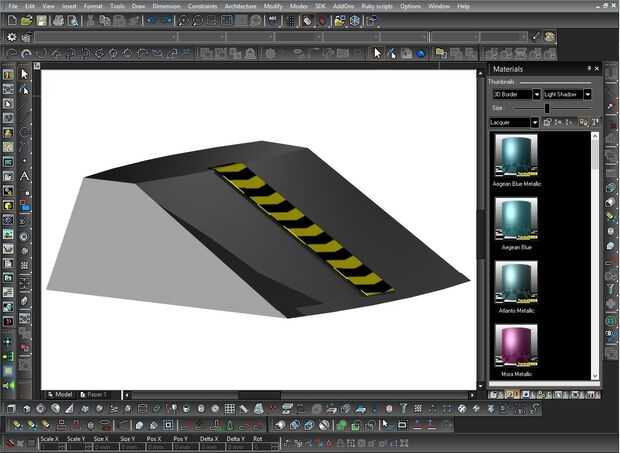Select the Text tool in left toolbar
Image resolution: width=620 pixels, height=453 pixels.
point(24,176)
